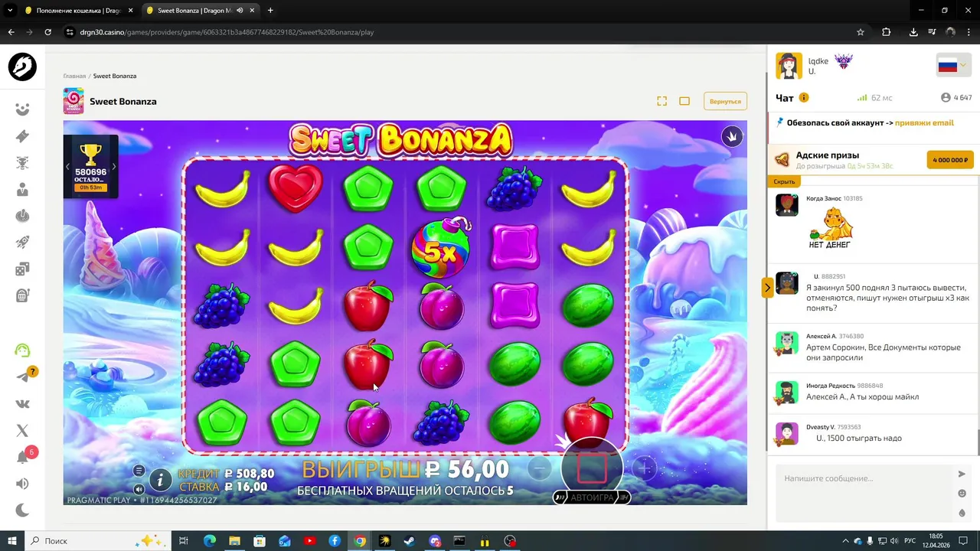The width and height of the screenshot is (980, 551).
Task: Switch game to fullscreen mode
Action: click(662, 101)
